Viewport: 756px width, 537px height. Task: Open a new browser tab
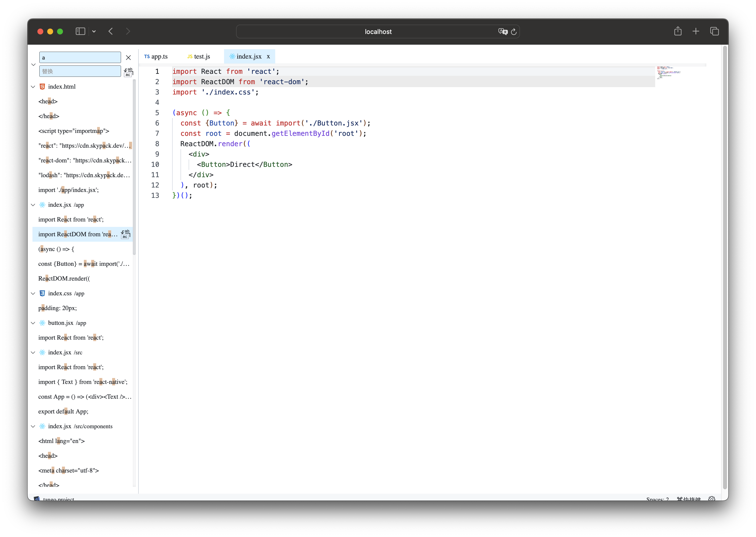point(696,32)
